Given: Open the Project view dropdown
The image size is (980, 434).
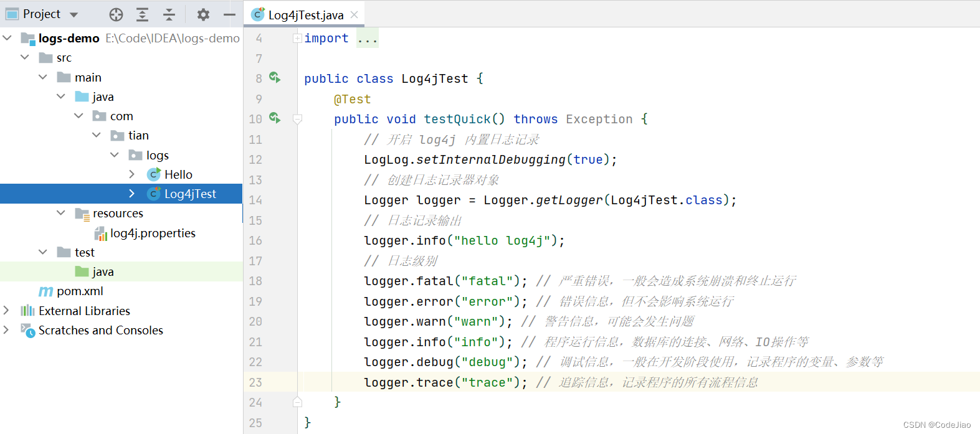Looking at the screenshot, I should click(x=74, y=14).
